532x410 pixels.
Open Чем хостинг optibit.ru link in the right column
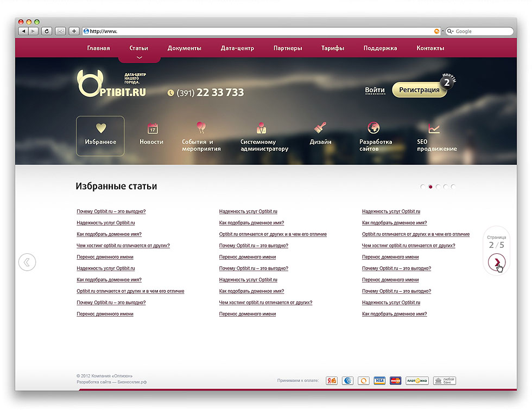tap(408, 246)
